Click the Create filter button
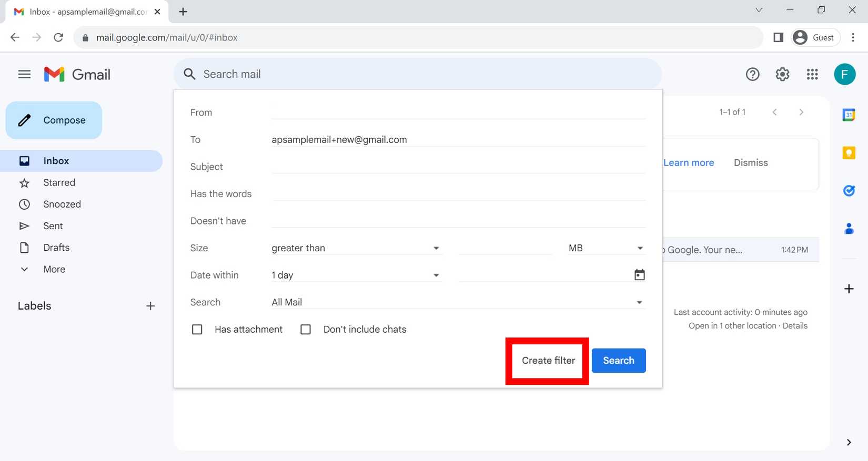The image size is (868, 461). (x=548, y=361)
